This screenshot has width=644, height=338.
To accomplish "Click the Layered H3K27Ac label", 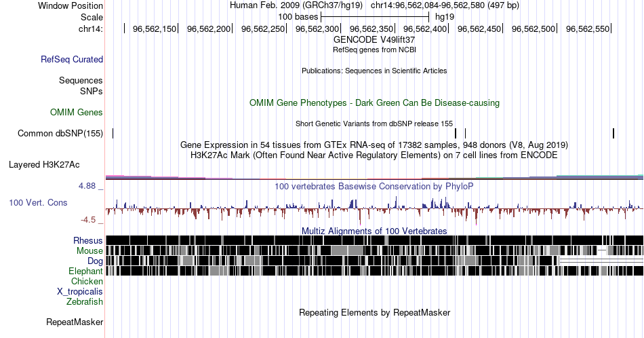I will coord(44,164).
